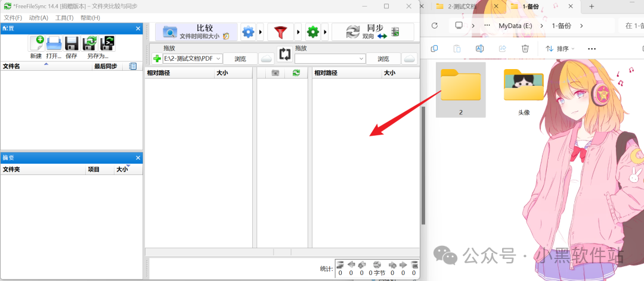Click 新建 new configuration icon
Image resolution: width=644 pixels, height=281 pixels.
point(36,43)
